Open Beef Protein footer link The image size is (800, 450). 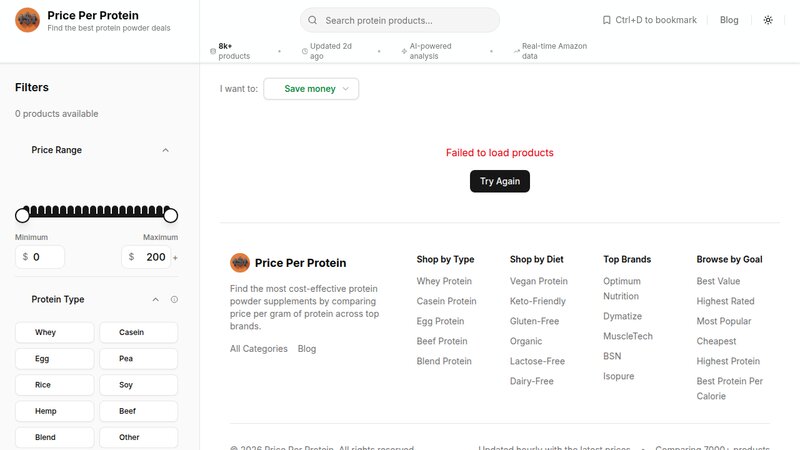click(x=442, y=341)
